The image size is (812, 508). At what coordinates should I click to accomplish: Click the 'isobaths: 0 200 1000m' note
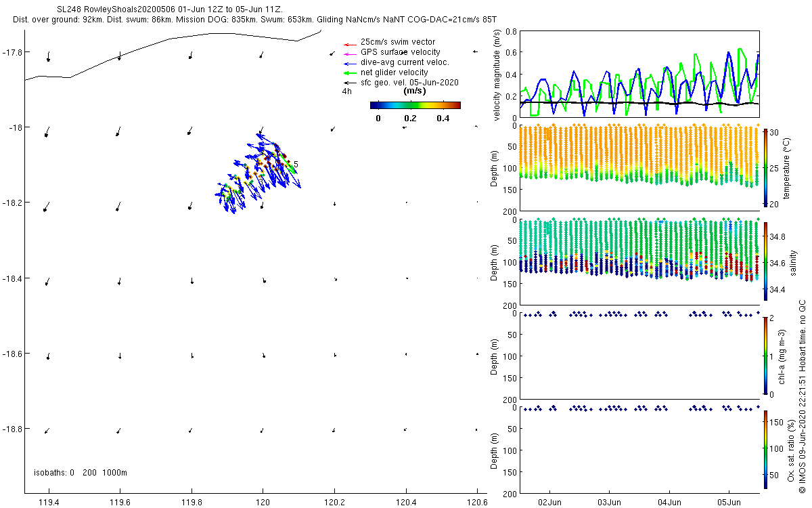coord(81,473)
